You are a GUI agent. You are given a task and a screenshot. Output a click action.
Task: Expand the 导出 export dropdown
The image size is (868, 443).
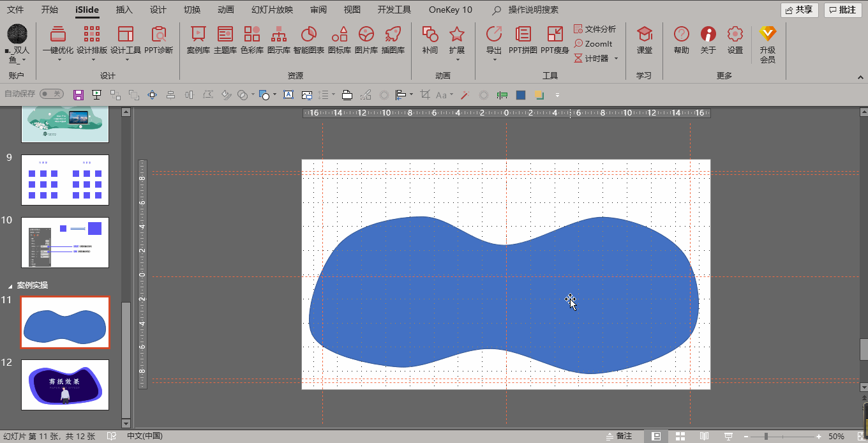[x=494, y=59]
